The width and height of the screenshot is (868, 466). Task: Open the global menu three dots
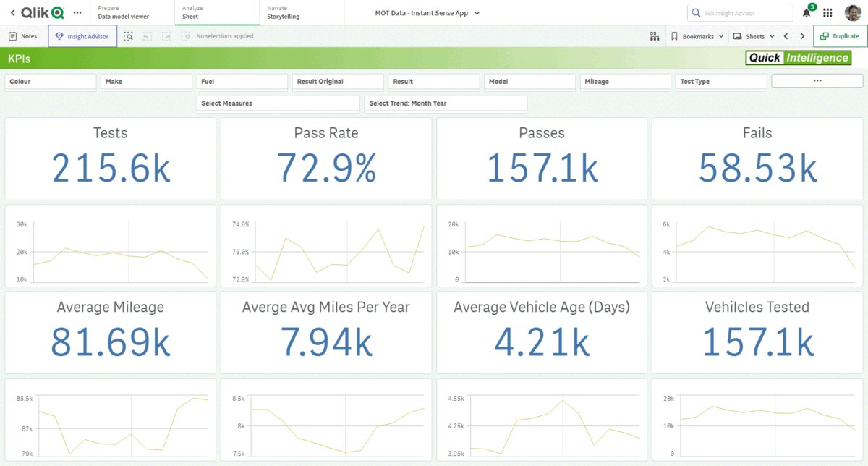[77, 13]
